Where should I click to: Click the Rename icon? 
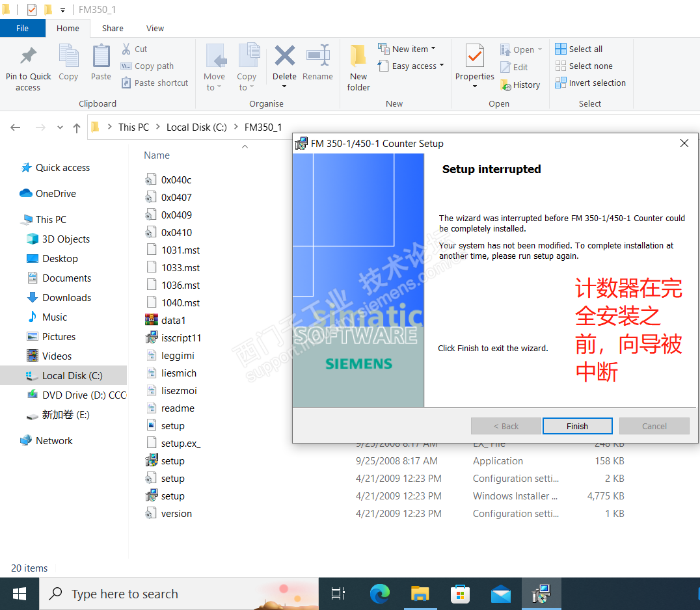pyautogui.click(x=318, y=56)
